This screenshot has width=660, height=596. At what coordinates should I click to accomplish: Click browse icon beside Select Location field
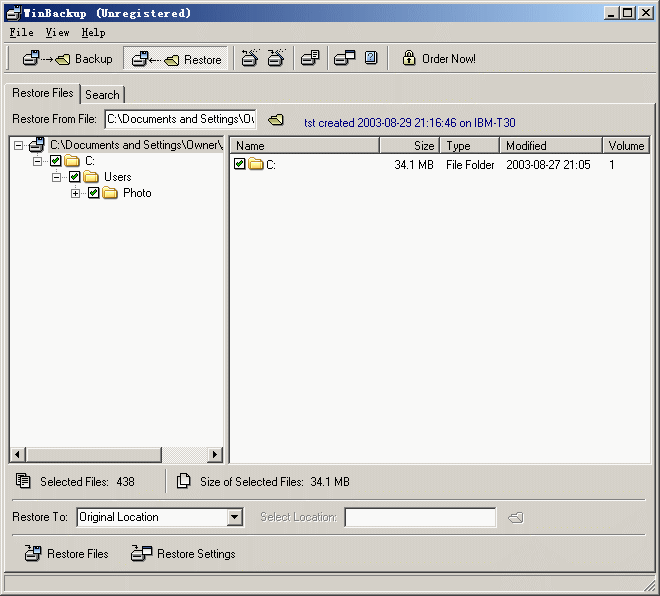click(515, 517)
